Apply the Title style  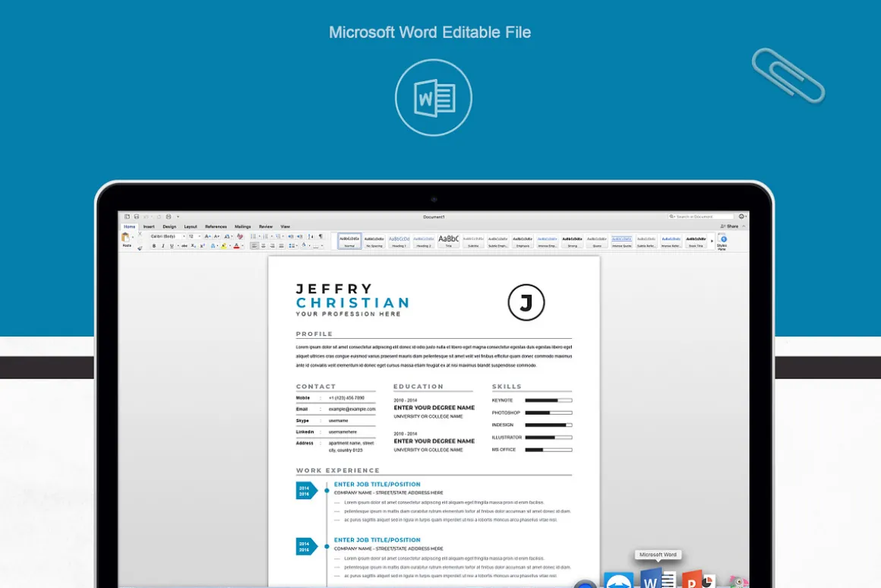point(448,241)
